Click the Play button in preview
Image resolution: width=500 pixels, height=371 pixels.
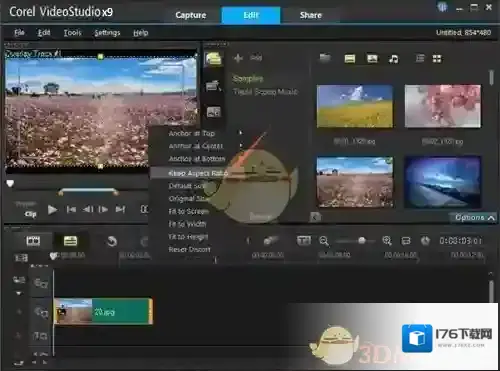click(52, 210)
